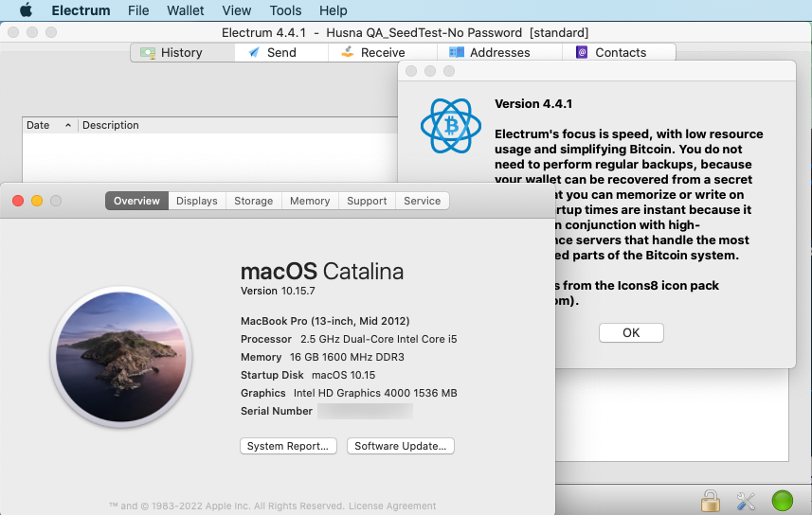Open preferences via the tools icon

coord(746,501)
